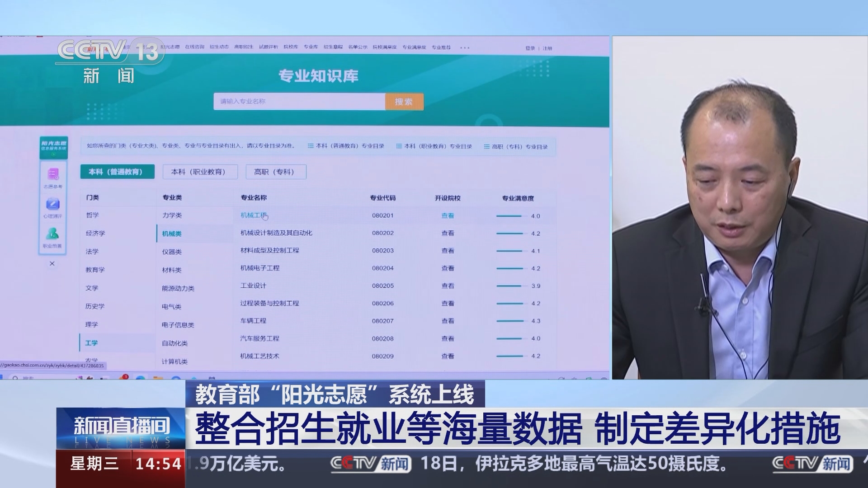Click the 搜索 search button
The image size is (868, 488).
pyautogui.click(x=405, y=101)
